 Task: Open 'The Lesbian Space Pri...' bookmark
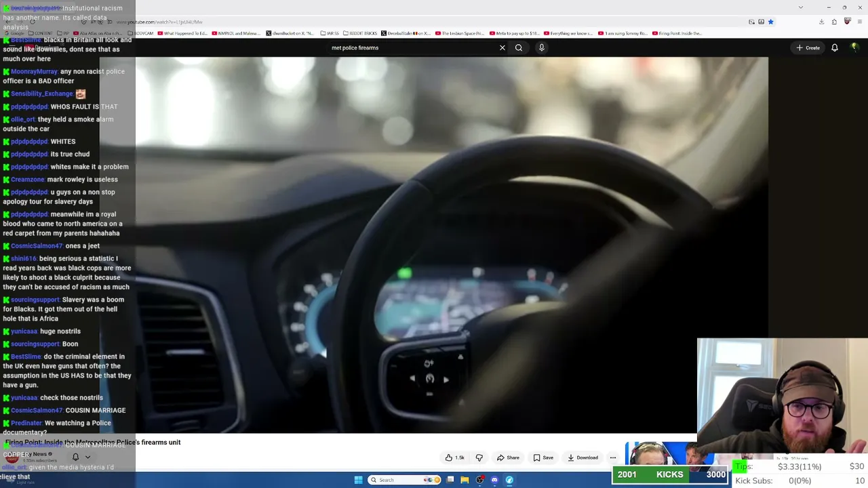[x=459, y=33]
